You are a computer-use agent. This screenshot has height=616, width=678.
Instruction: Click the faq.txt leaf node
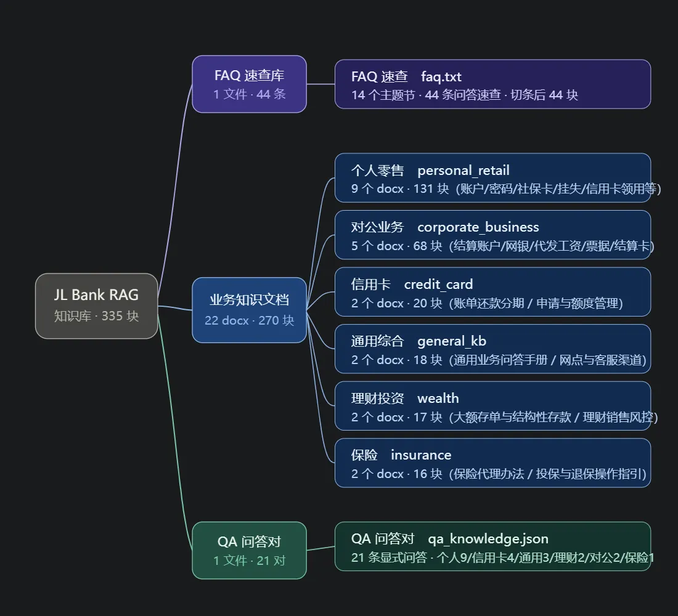[x=493, y=84]
